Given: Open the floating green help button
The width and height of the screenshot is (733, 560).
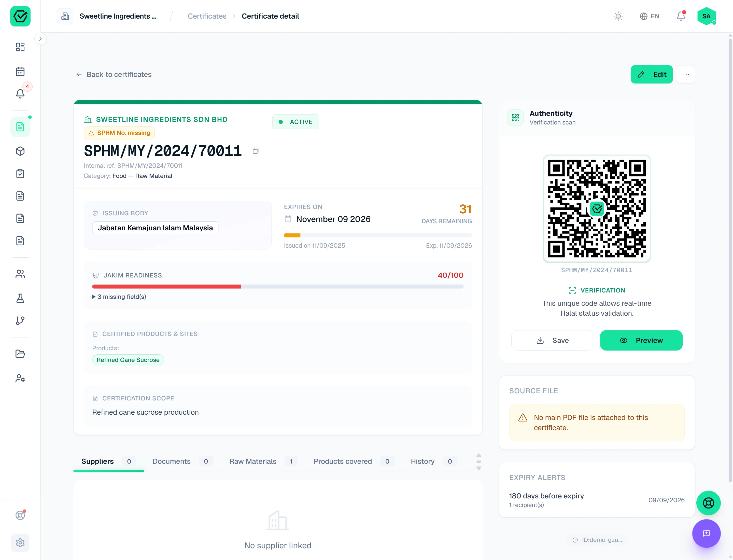Looking at the screenshot, I should click(708, 503).
